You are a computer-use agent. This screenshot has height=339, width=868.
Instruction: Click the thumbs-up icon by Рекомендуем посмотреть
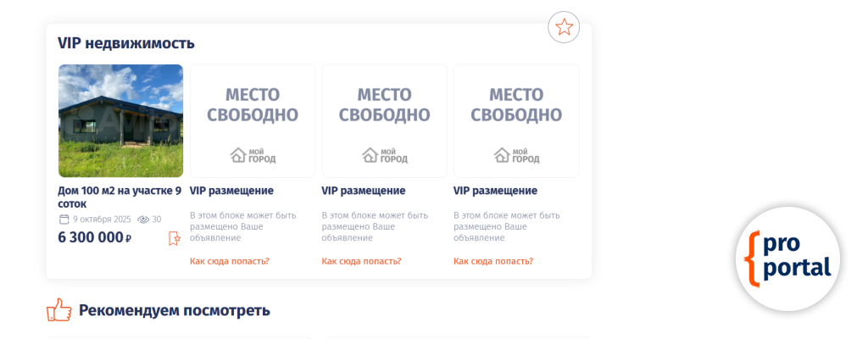click(58, 310)
